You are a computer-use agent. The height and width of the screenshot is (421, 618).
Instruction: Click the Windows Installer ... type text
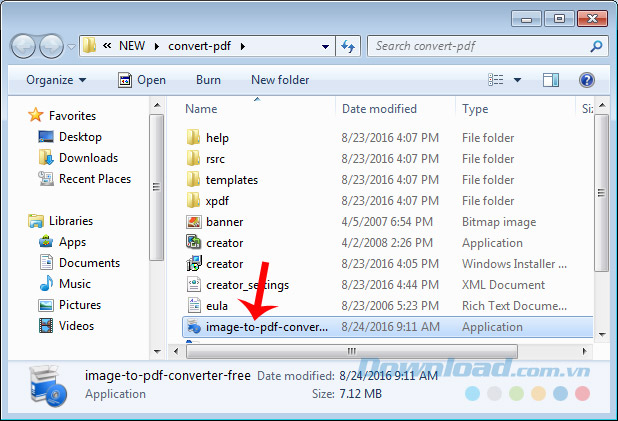(514, 263)
